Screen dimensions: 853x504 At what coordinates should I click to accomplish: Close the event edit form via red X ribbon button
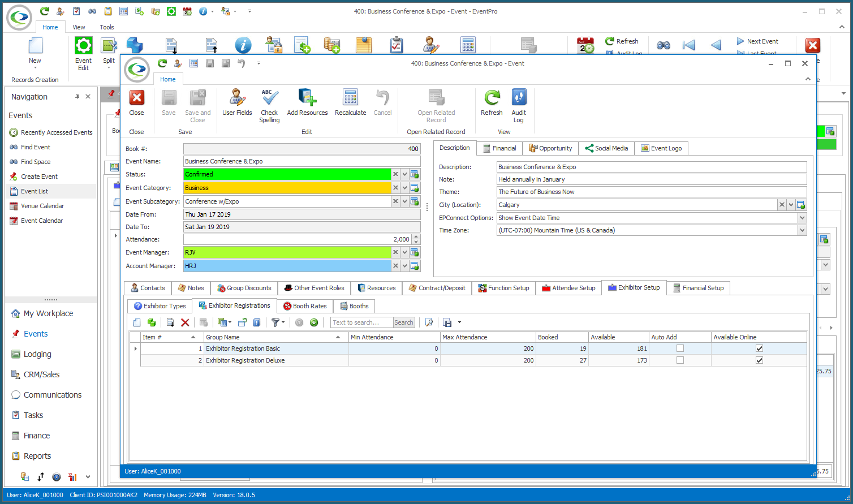click(x=136, y=102)
